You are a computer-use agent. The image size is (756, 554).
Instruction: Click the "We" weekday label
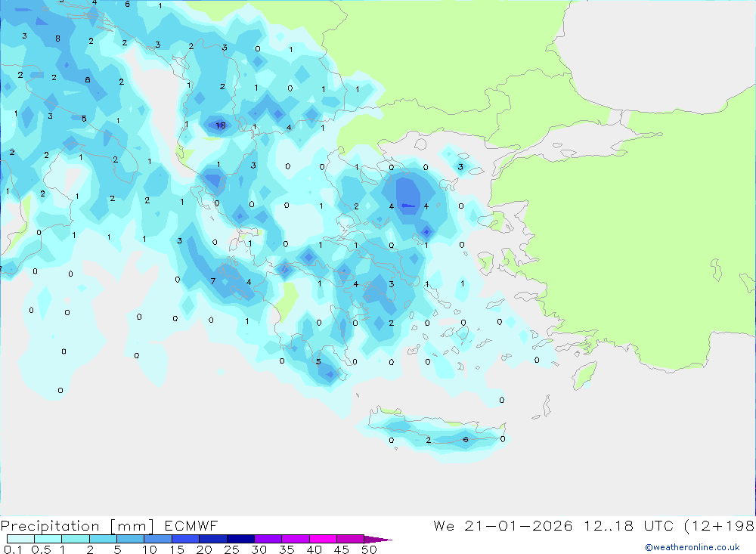coord(444,525)
